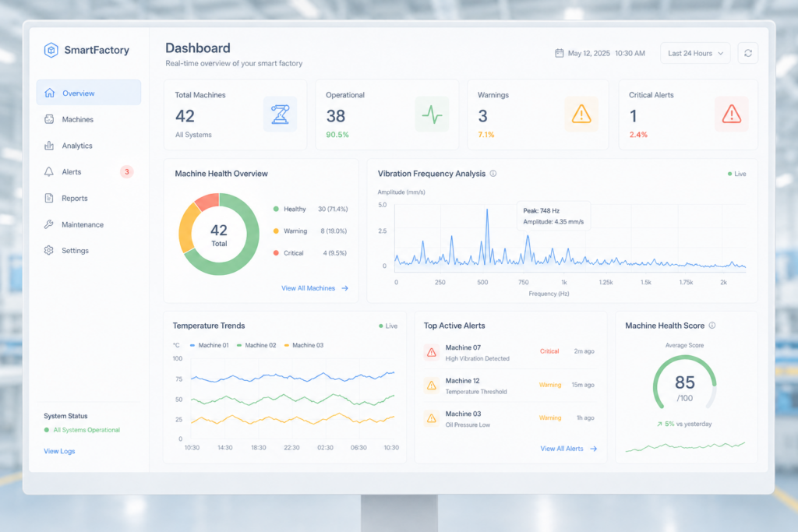Click the 7.1% warnings percentage
Screen dimensions: 798x532
pos(486,135)
